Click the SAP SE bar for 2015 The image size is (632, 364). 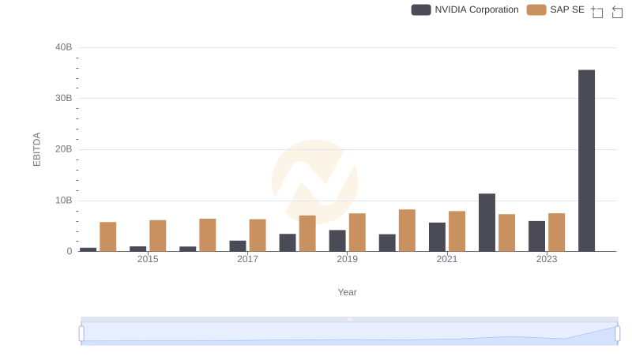(x=157, y=236)
